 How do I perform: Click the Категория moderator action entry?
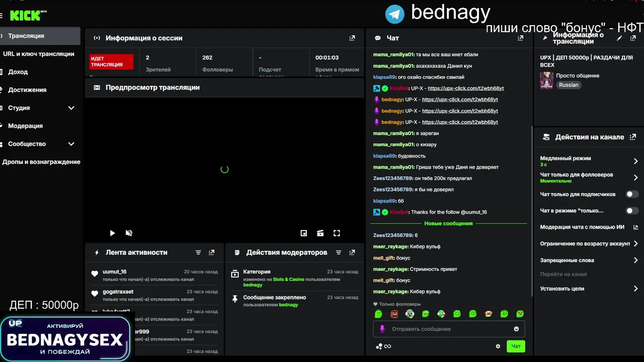point(294,278)
